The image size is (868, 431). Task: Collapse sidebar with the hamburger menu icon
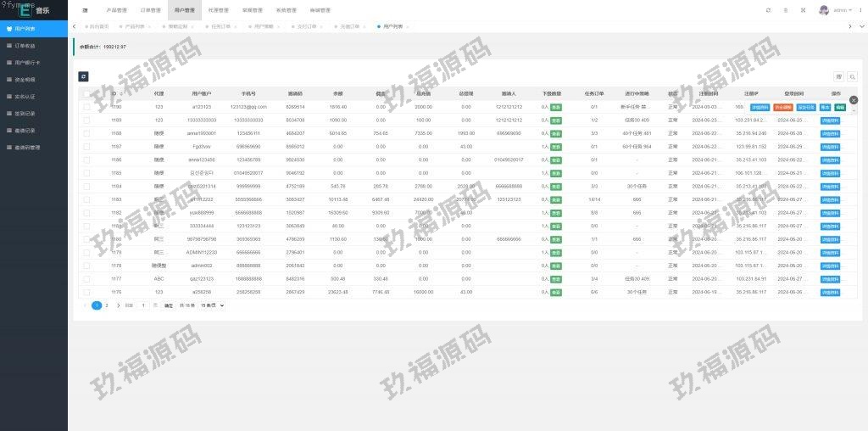[x=85, y=10]
